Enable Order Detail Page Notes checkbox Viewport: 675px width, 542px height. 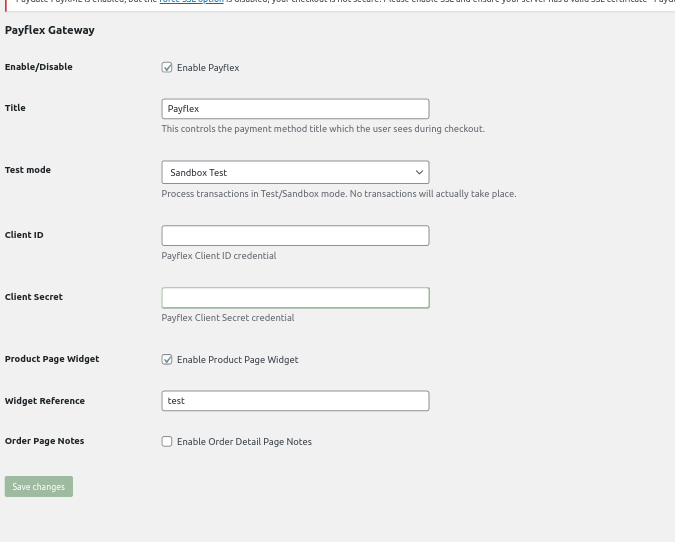coord(167,441)
